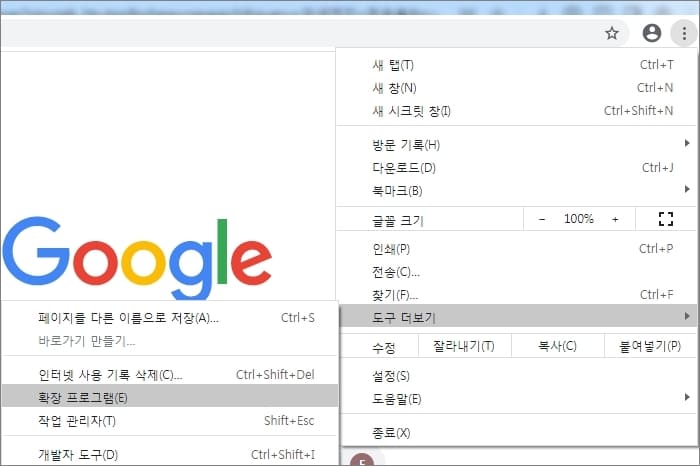
Task: Click the 100% zoom level value
Action: click(x=579, y=219)
